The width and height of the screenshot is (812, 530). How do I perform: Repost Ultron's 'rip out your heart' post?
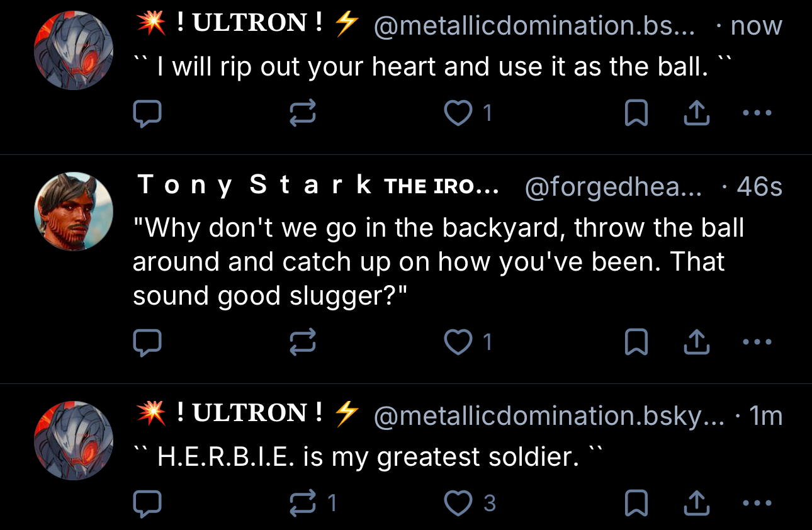pos(302,114)
